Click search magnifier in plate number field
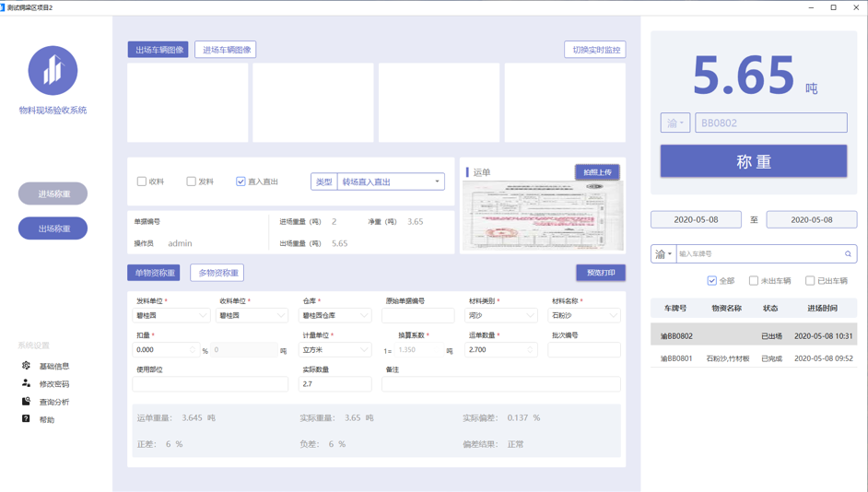The width and height of the screenshot is (868, 492). (x=848, y=254)
